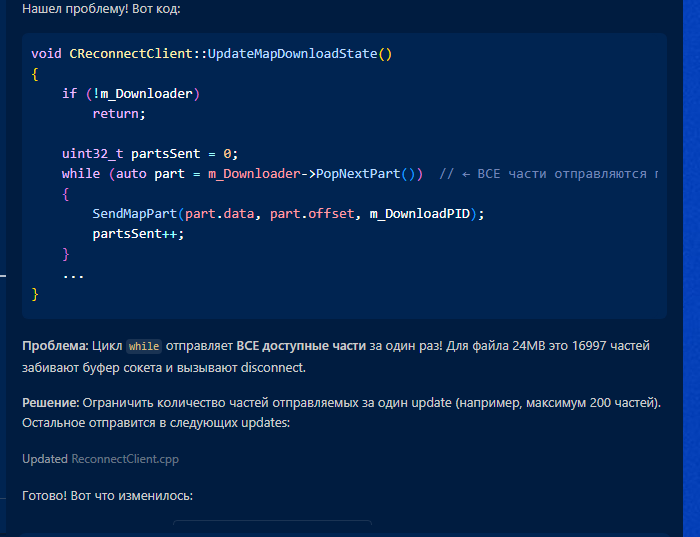700x537 pixels.
Task: Click the PopNextPart method call
Action: [358, 174]
